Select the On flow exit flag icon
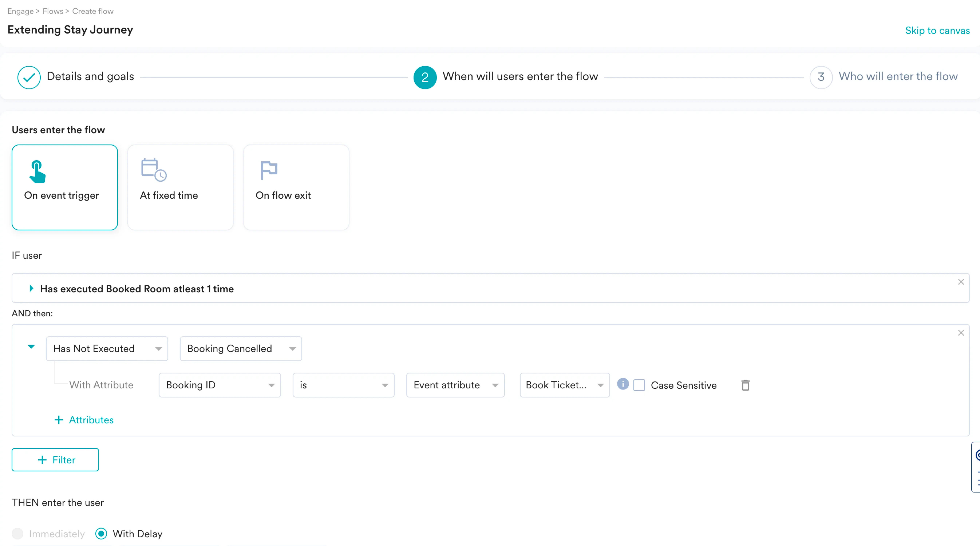 (269, 170)
